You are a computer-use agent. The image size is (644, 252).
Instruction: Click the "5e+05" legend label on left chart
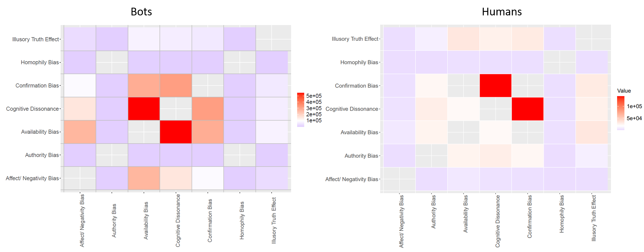pos(314,96)
